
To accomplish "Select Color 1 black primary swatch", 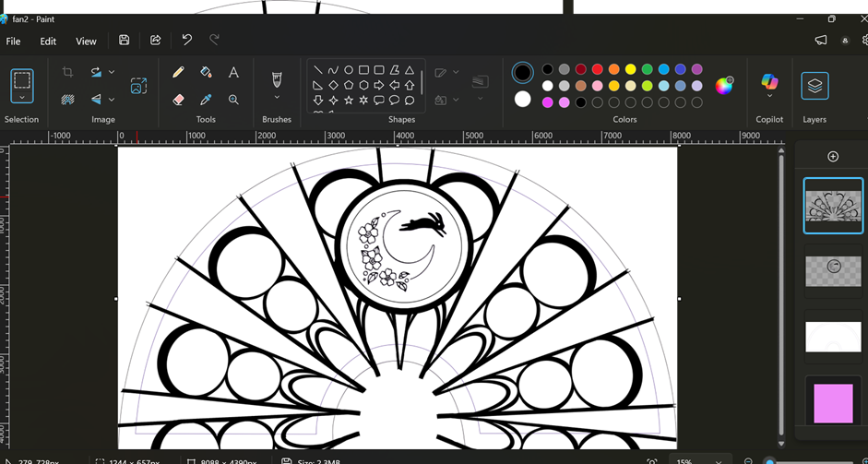I will tap(523, 73).
